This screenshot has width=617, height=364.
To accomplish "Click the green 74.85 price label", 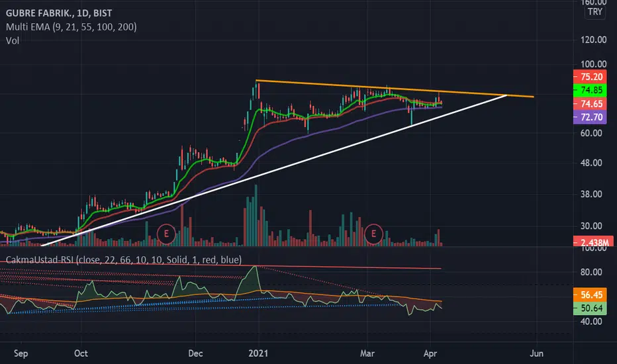I will [x=589, y=90].
